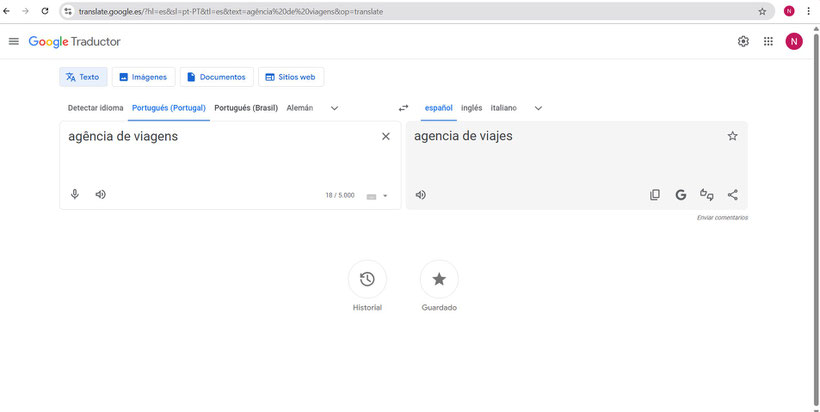Share the translation
The height and width of the screenshot is (412, 820).
pos(733,195)
